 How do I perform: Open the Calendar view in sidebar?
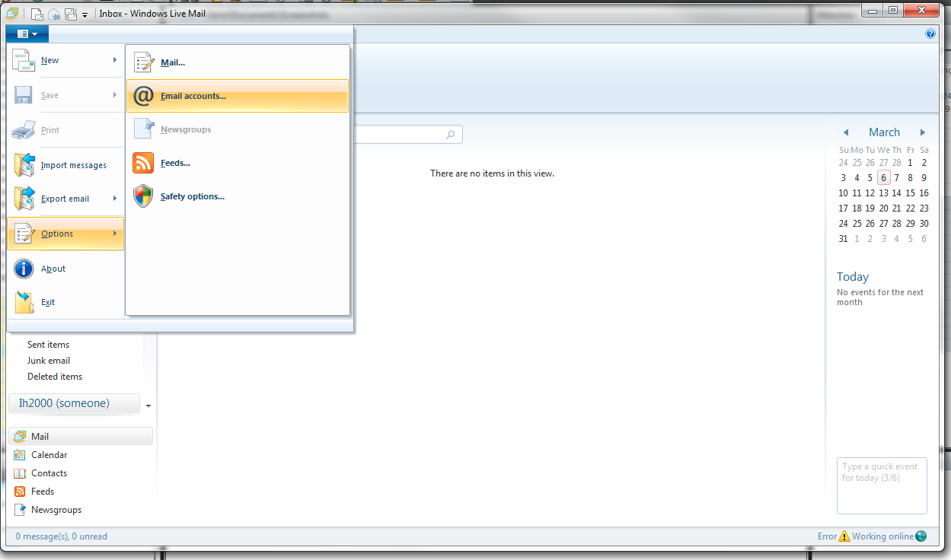(x=49, y=455)
